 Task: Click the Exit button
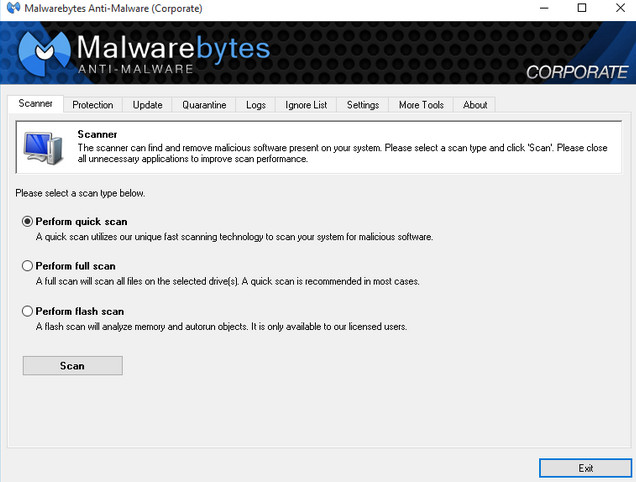coord(586,468)
